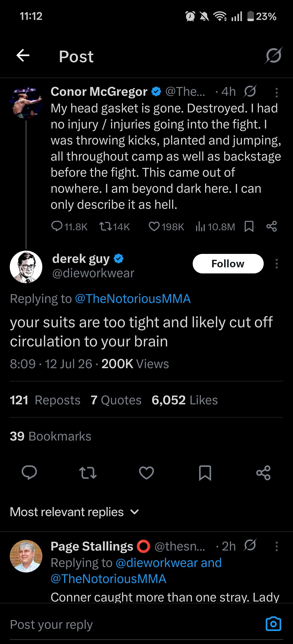Share derek guy's reply
293x644 pixels.
(x=263, y=473)
